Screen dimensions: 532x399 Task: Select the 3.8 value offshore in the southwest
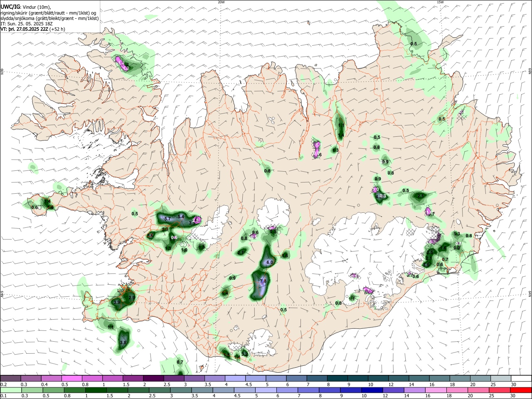123,343
